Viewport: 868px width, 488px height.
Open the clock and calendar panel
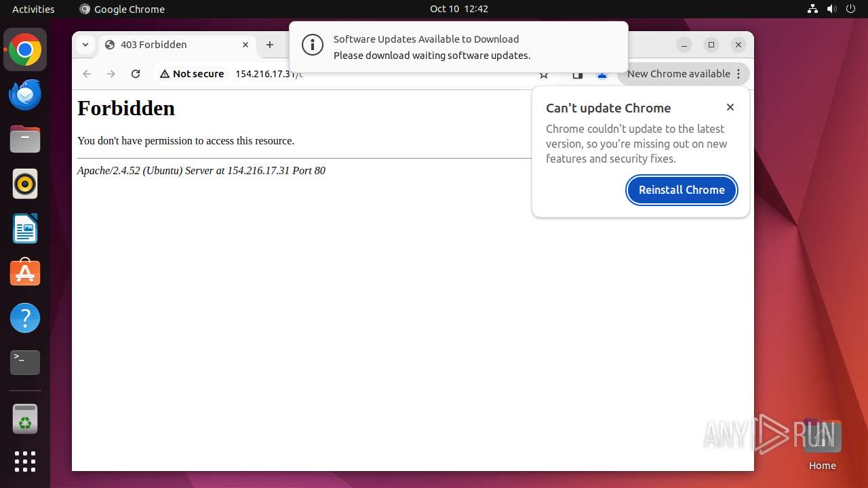pyautogui.click(x=459, y=9)
